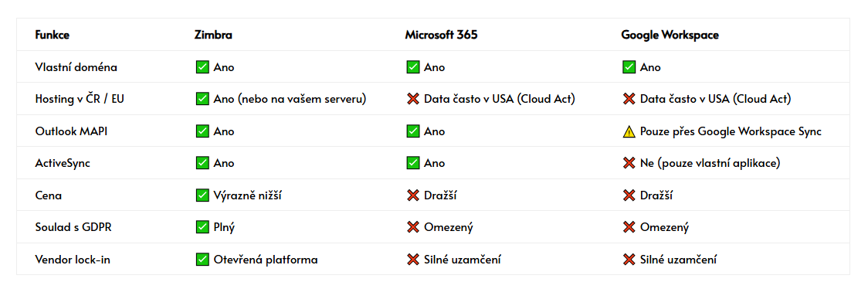Click green check in Microsoft 365 ActiveSync cell

(x=412, y=163)
